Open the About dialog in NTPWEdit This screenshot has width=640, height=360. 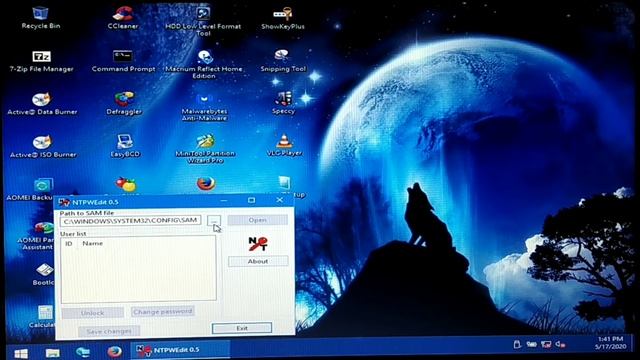pyautogui.click(x=258, y=261)
